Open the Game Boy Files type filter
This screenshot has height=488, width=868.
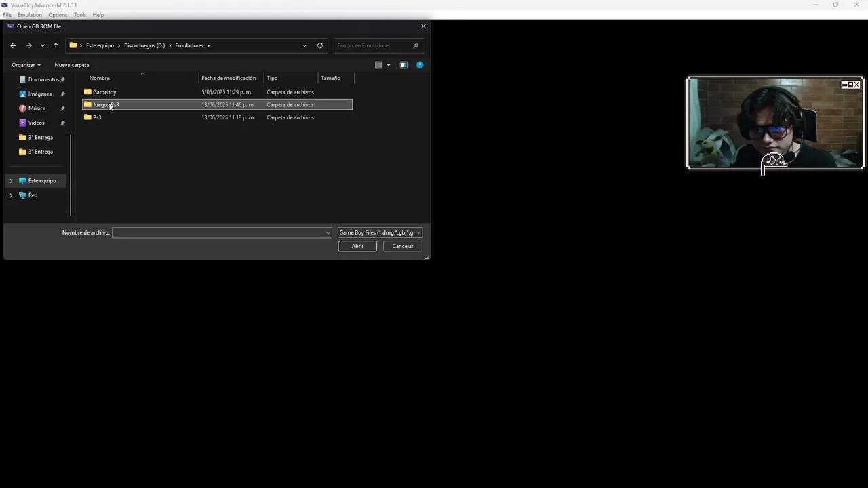tap(380, 232)
